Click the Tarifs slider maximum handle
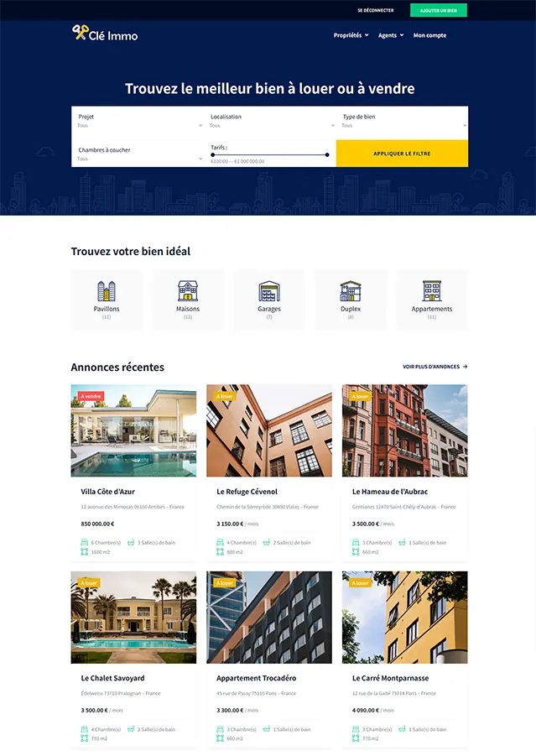This screenshot has width=536, height=756. 327,154
